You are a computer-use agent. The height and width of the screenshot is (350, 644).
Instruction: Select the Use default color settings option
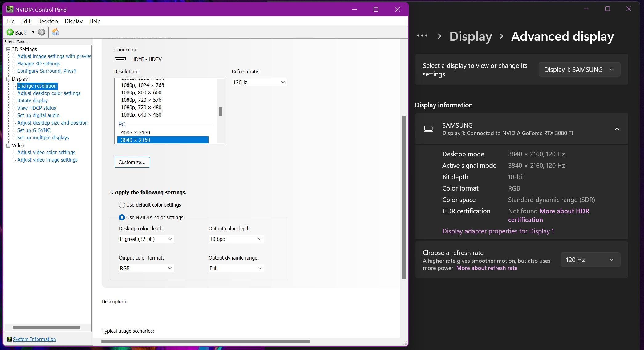point(122,204)
